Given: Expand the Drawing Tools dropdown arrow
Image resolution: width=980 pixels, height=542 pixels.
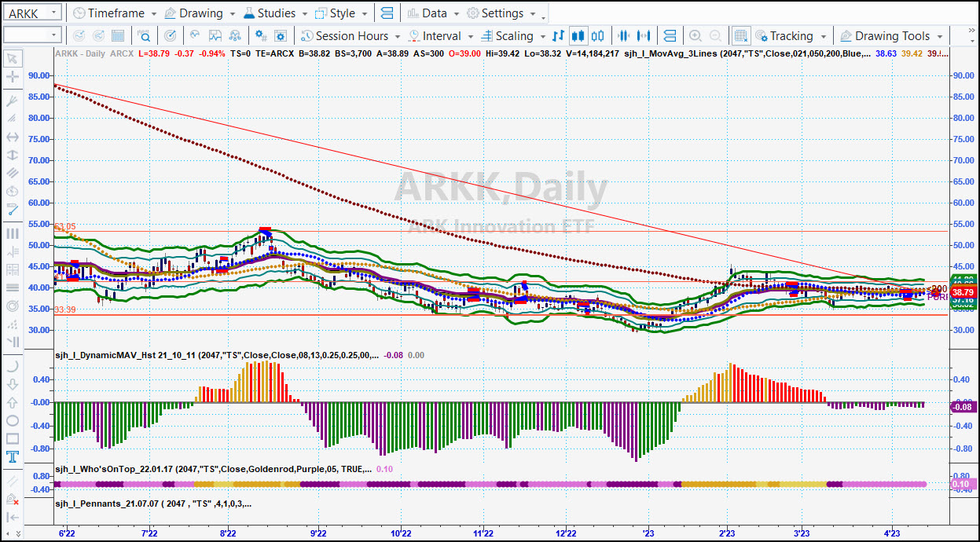Looking at the screenshot, I should (x=940, y=36).
